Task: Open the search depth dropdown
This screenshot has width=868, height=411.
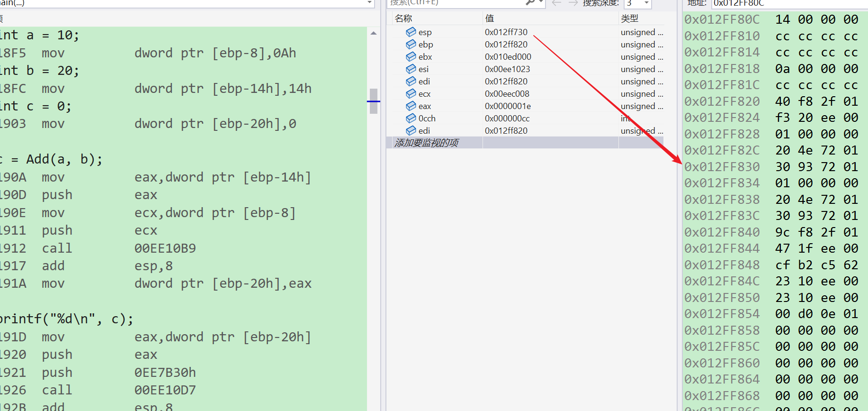Action: point(646,3)
